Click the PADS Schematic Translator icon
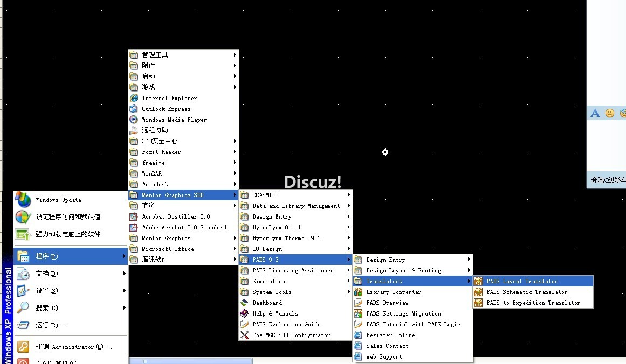This screenshot has height=364, width=626. tap(478, 292)
